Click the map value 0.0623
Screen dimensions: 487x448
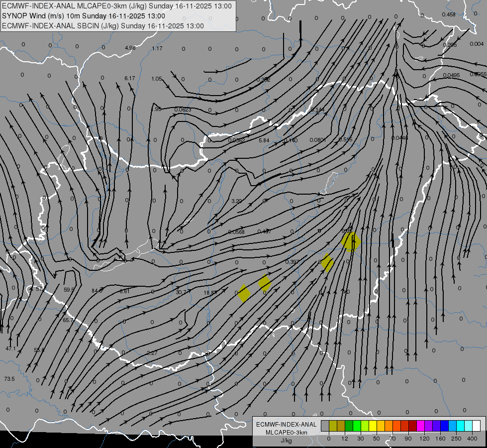click(183, 110)
